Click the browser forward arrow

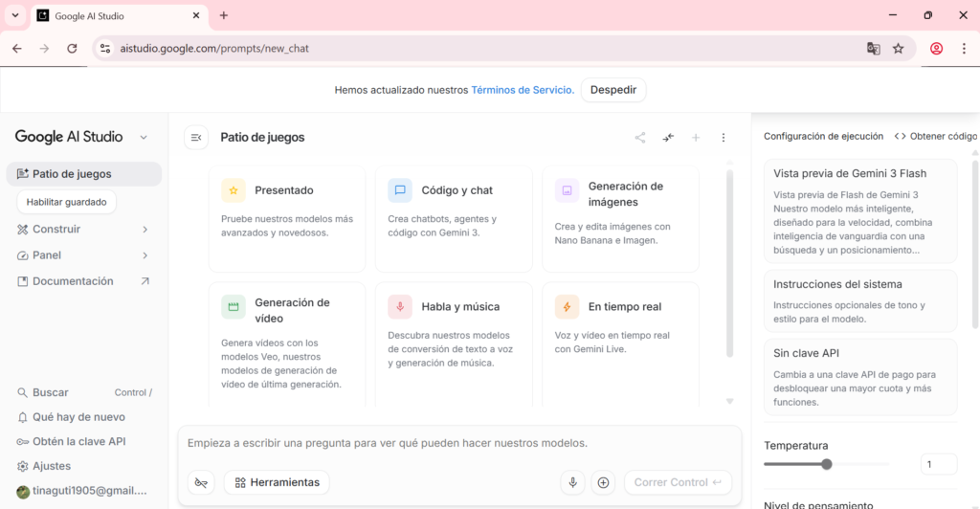point(44,49)
